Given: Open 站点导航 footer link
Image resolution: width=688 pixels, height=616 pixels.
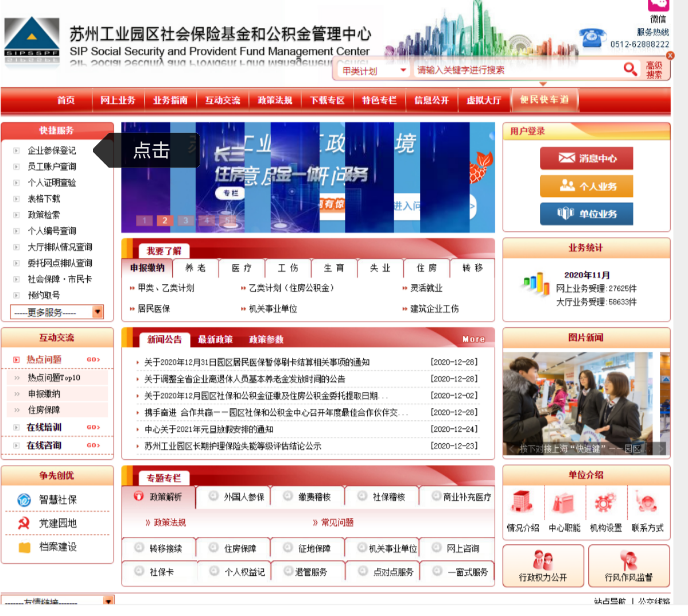Looking at the screenshot, I should 609,601.
